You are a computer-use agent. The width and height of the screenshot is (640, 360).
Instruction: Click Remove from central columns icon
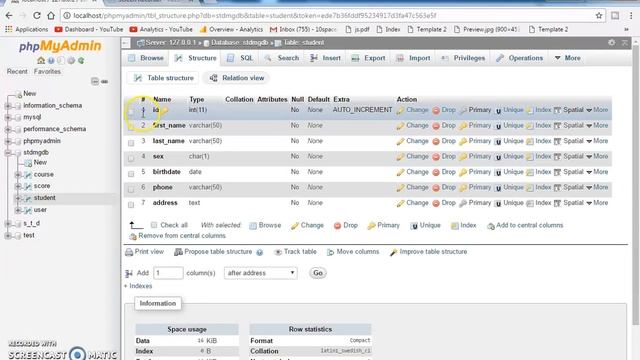pyautogui.click(x=133, y=236)
